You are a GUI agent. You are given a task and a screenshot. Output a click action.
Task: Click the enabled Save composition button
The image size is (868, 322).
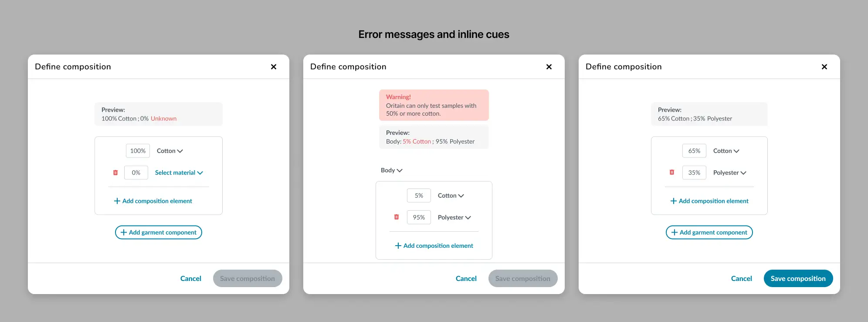(798, 278)
